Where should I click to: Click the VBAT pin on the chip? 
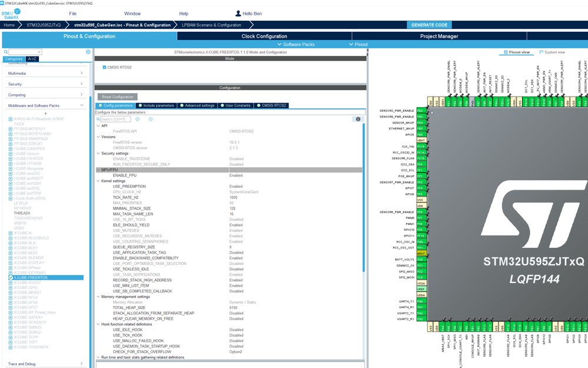[421, 140]
